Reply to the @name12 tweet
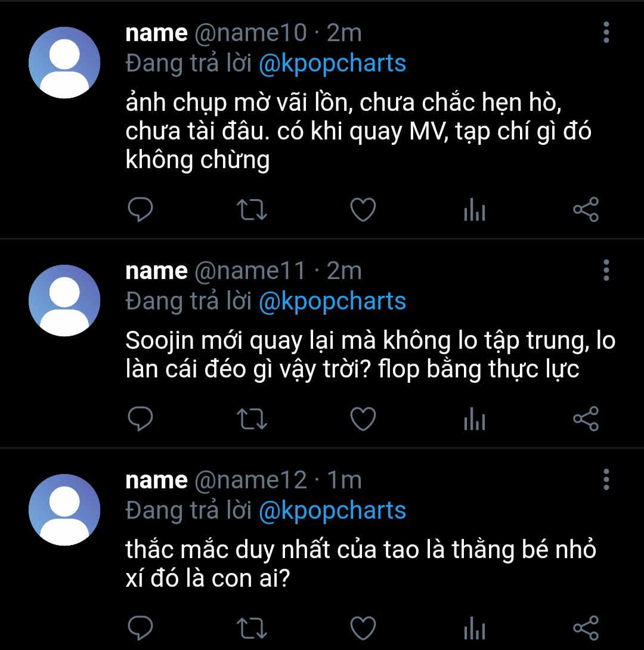This screenshot has height=650, width=644. coord(141,628)
